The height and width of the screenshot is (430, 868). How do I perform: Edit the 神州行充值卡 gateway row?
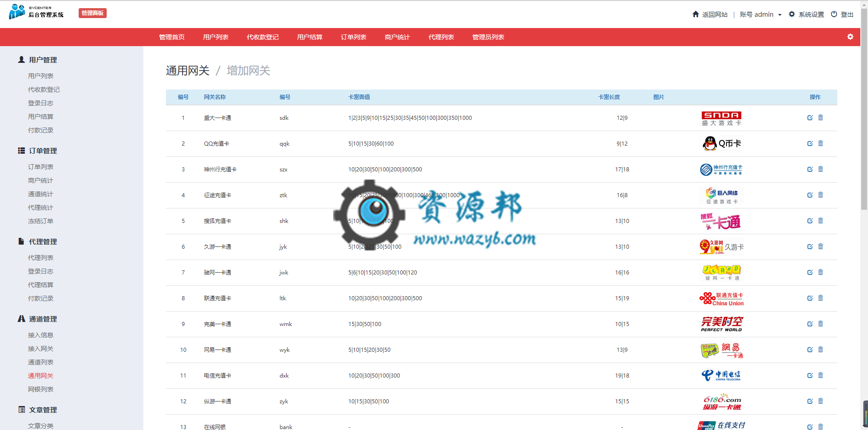click(x=810, y=169)
